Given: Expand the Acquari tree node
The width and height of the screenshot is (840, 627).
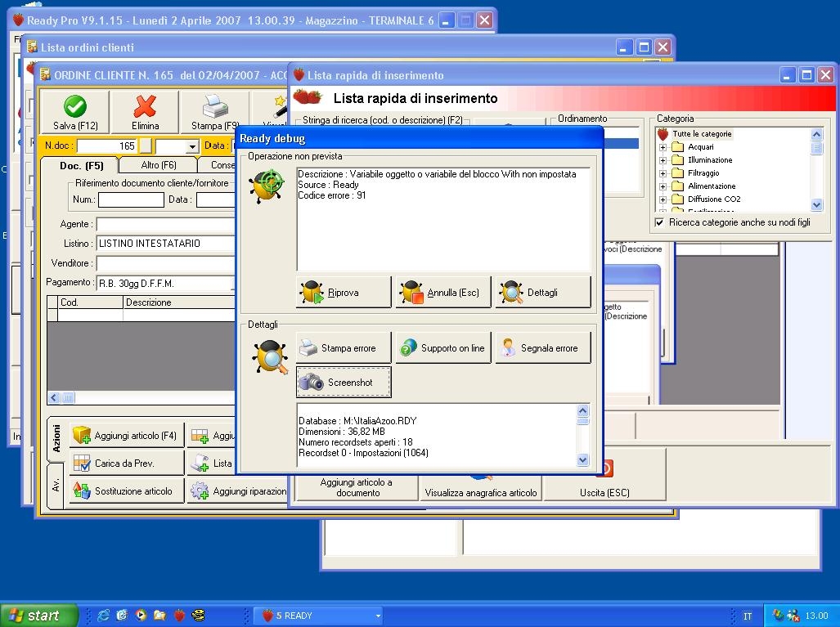Looking at the screenshot, I should pyautogui.click(x=663, y=146).
